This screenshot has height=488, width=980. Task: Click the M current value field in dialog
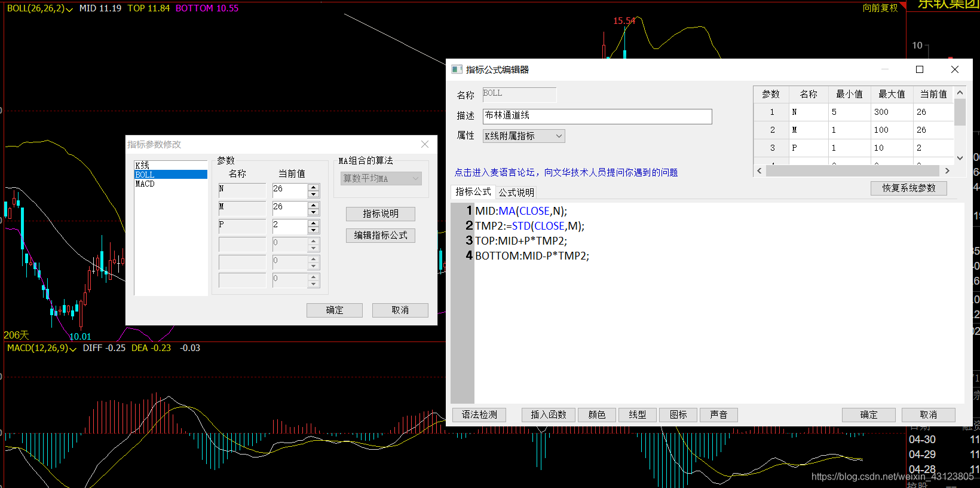click(x=290, y=209)
